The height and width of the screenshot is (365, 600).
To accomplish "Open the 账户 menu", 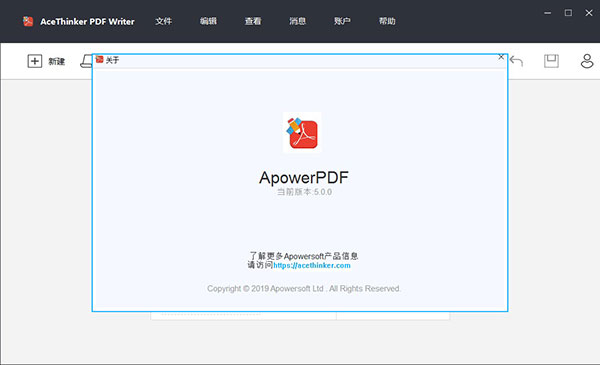I will tap(342, 21).
